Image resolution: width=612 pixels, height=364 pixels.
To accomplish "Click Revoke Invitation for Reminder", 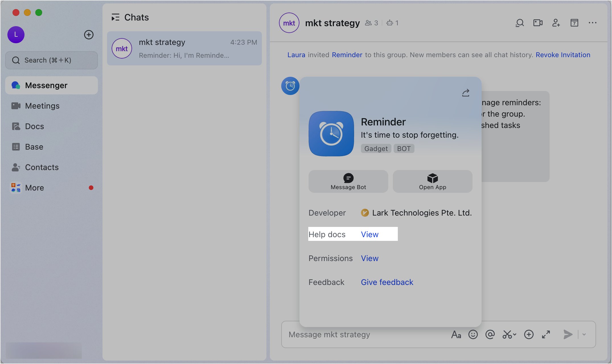I will coord(563,55).
